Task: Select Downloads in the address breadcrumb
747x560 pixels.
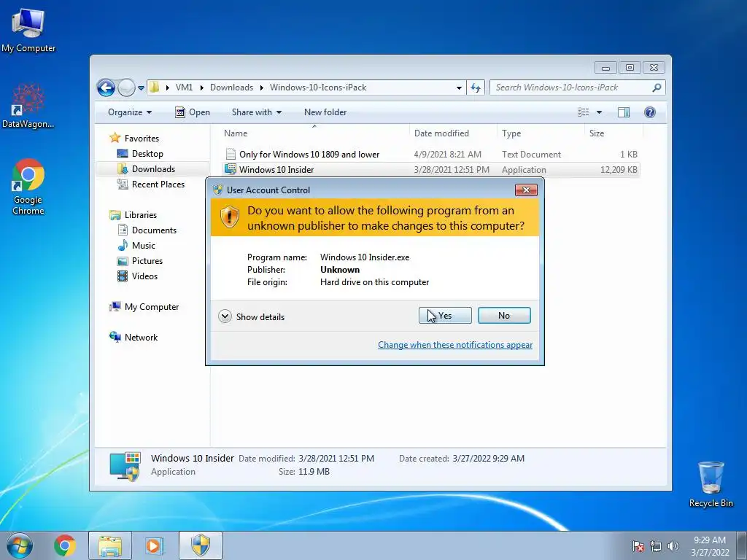Action: point(231,87)
